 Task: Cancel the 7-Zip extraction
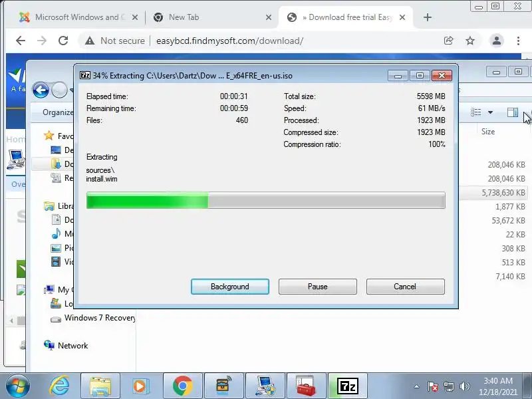(405, 287)
